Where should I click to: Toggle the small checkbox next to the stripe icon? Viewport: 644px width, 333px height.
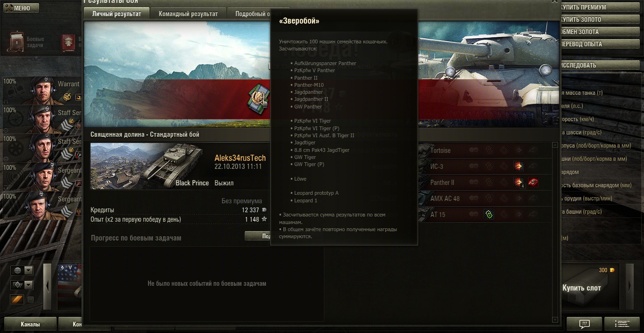[x=31, y=300]
